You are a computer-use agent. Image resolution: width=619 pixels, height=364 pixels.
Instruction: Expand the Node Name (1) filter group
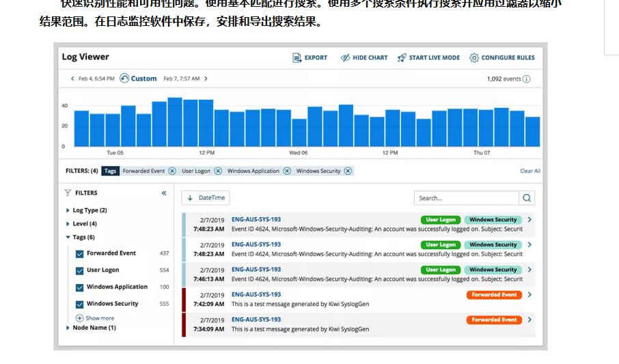click(x=68, y=328)
